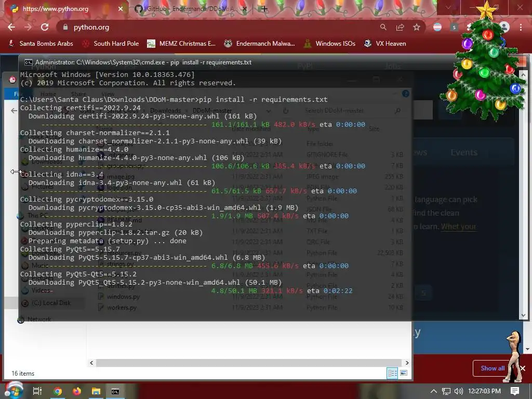Open the Endermanch Malware bookmark
Viewport: 532px width, 399px height.
[x=260, y=44]
